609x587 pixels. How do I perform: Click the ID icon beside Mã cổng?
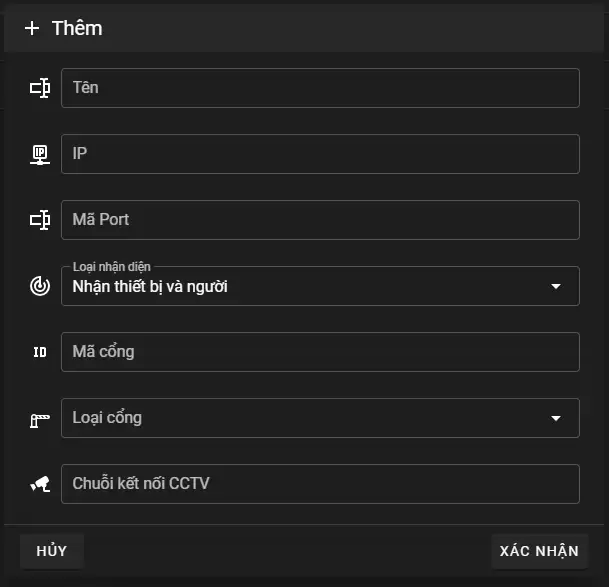[x=40, y=352]
